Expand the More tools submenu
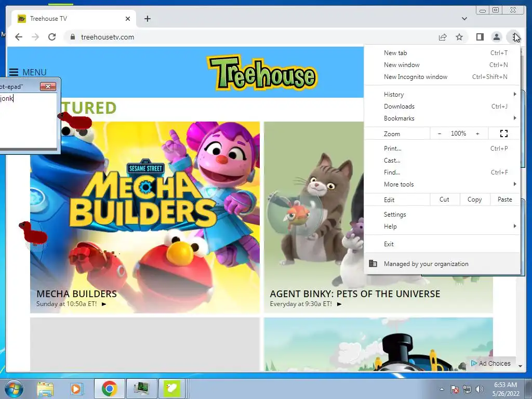The width and height of the screenshot is (532, 399). click(x=442, y=184)
